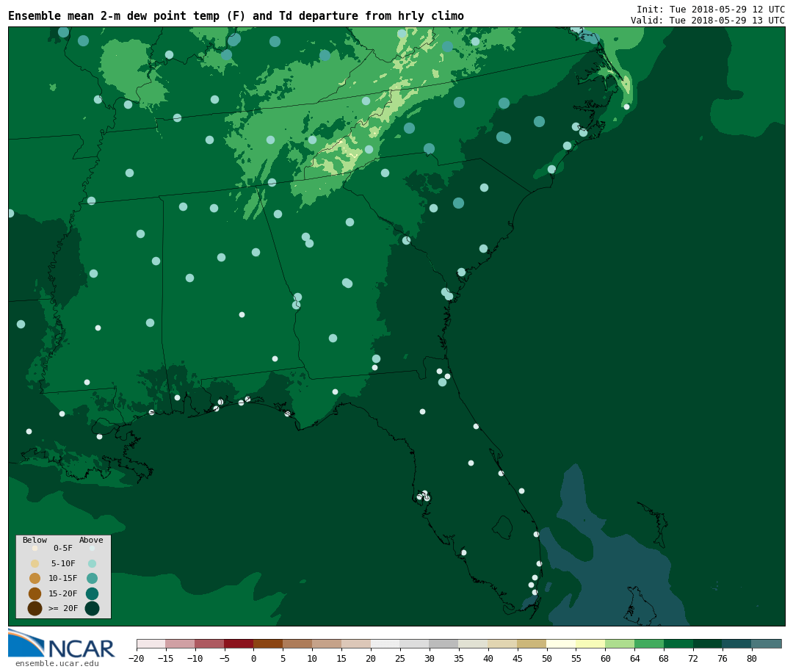This screenshot has height=672, width=793.
Task: Click the teal Above circle for 10-15F
Action: point(92,579)
